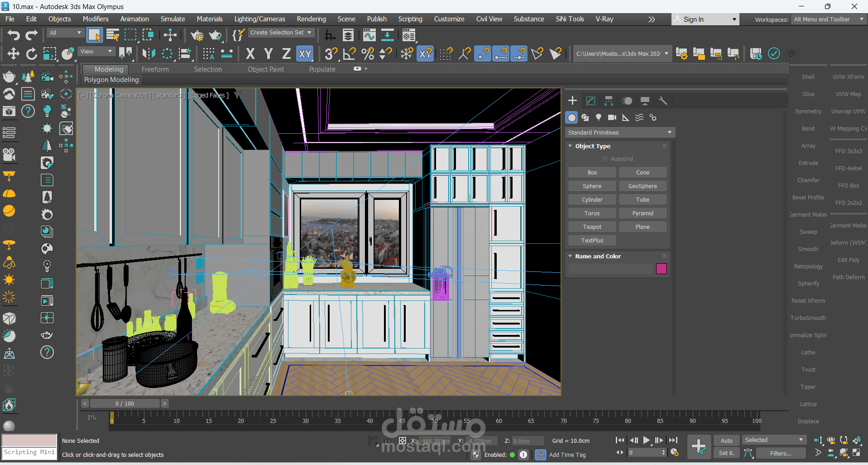The image size is (868, 465).
Task: Select the Rotate tool icon
Action: click(x=31, y=54)
